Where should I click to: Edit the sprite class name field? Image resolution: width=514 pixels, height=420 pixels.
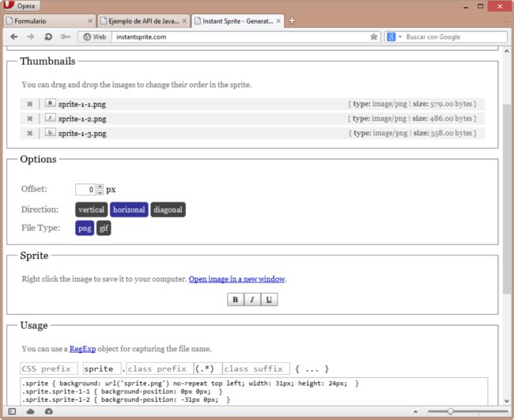[x=102, y=369]
